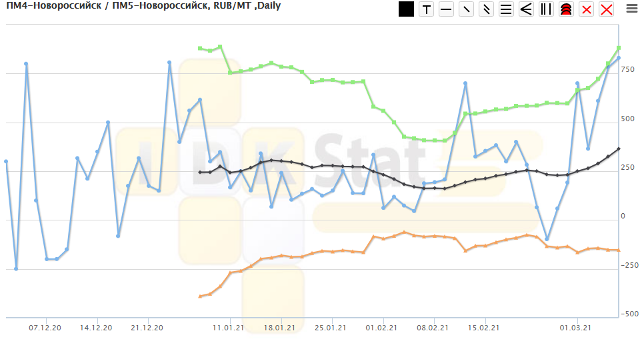Viewport: 644px width, 341px height.
Task: Open the black color picker swatch
Action: click(406, 9)
